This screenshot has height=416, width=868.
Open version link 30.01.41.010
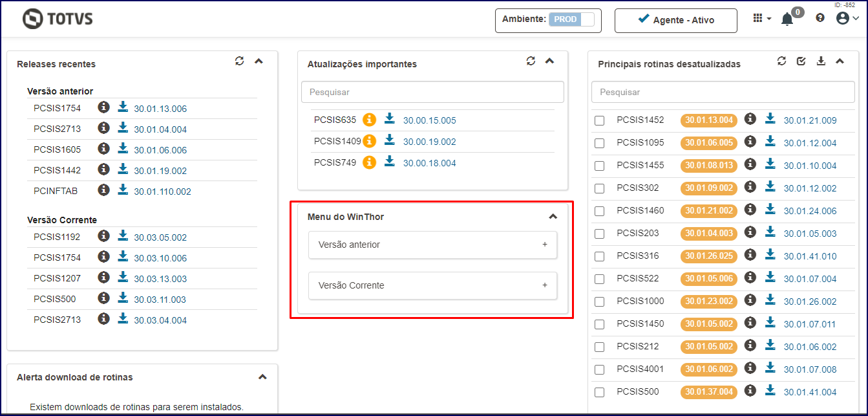810,256
